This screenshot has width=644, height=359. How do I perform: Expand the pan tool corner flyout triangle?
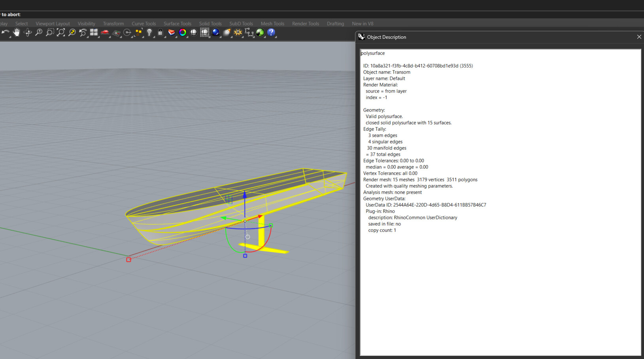(x=20, y=37)
